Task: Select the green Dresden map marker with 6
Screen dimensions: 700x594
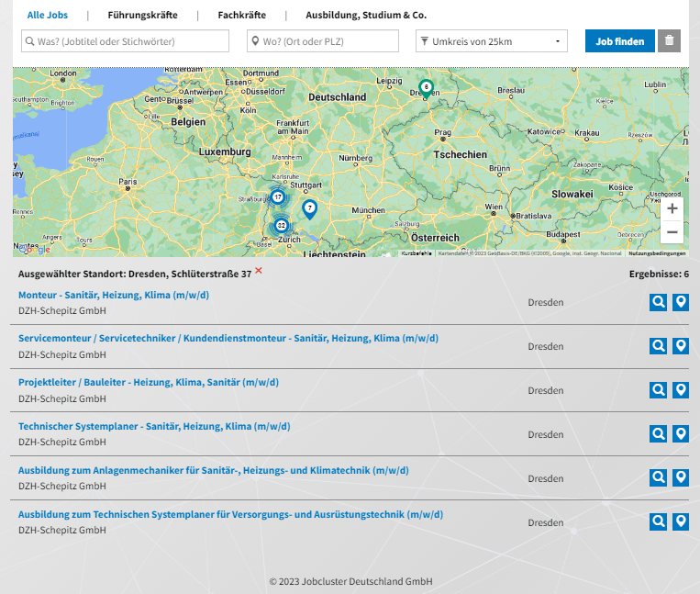Action: click(426, 87)
